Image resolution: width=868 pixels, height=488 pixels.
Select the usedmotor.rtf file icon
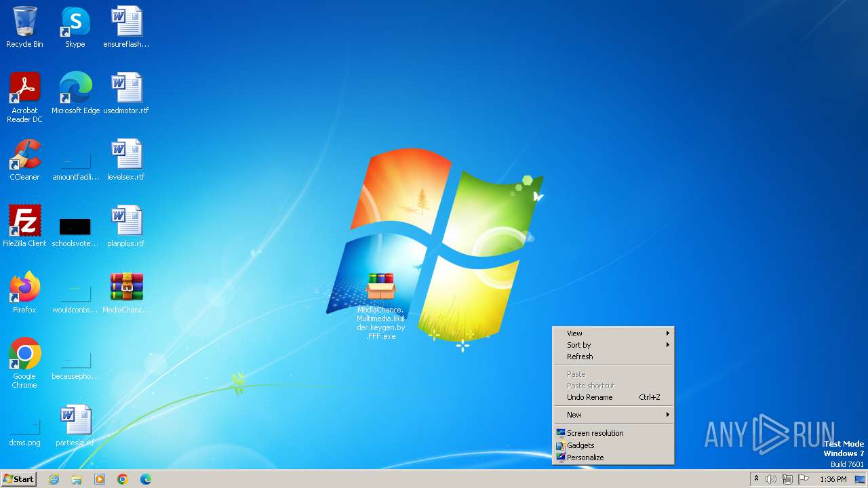click(126, 94)
